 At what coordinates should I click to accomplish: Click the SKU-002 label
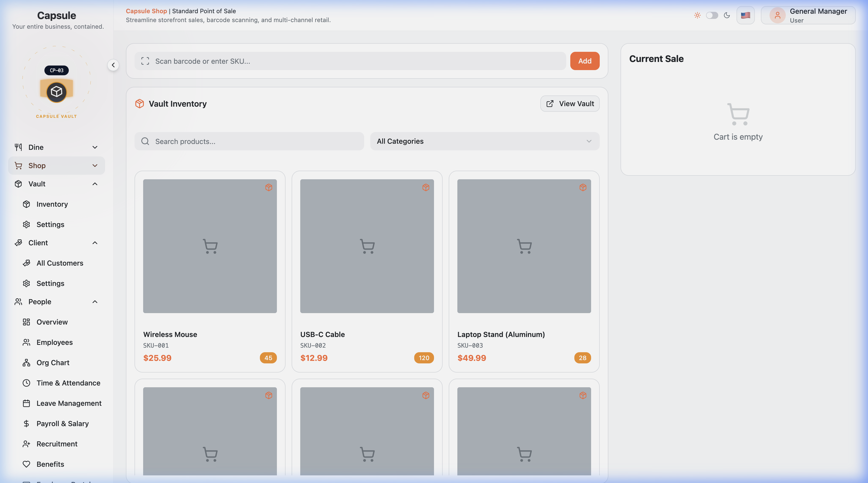tap(313, 345)
